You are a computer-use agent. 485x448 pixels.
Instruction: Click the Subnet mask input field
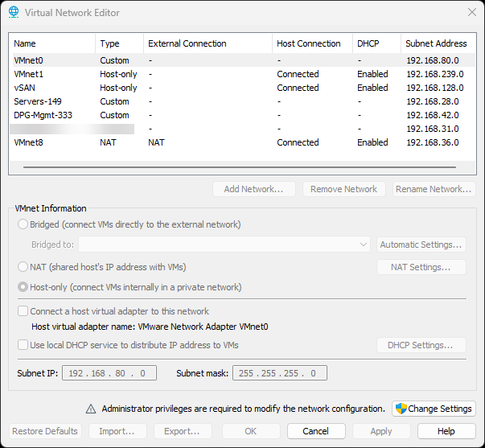point(280,373)
